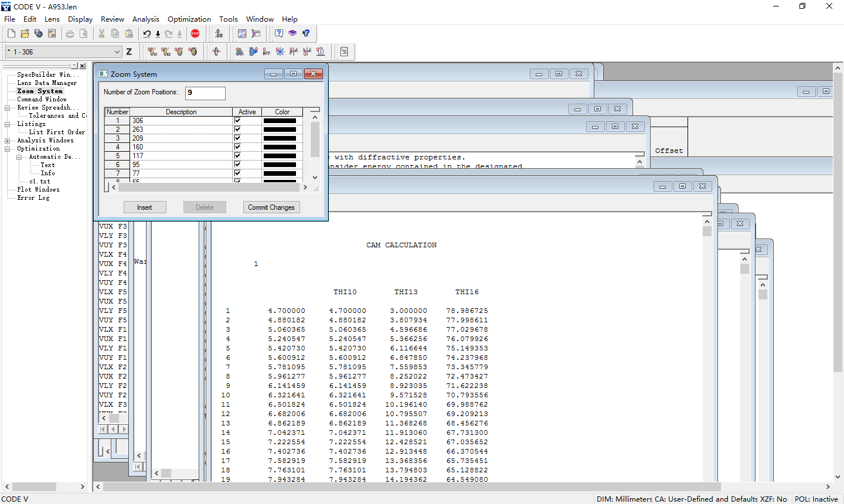
Task: Click the bold Z zoom button
Action: click(x=129, y=52)
